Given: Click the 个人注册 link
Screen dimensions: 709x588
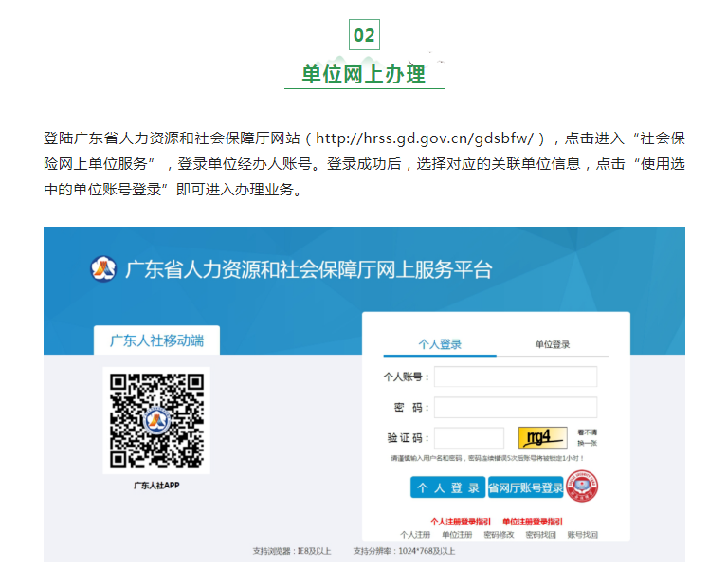Looking at the screenshot, I should pyautogui.click(x=415, y=535).
